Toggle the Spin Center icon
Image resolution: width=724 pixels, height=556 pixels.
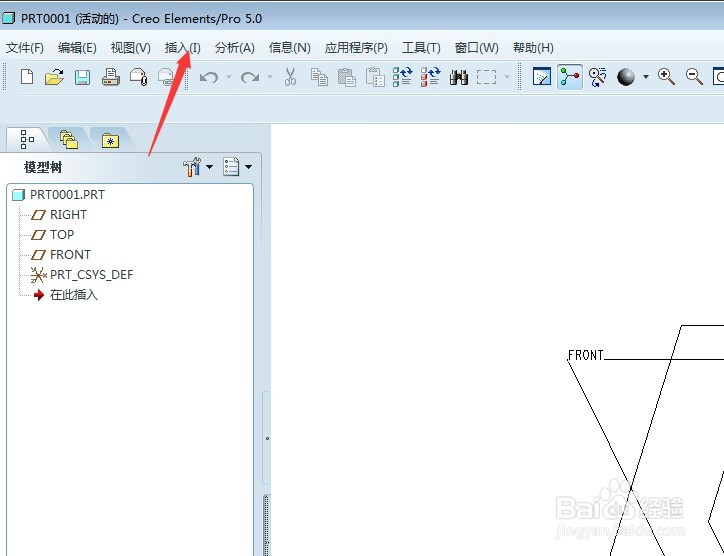click(570, 77)
